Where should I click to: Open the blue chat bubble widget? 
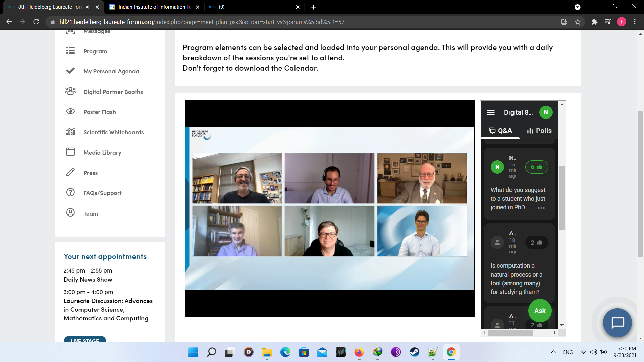click(x=617, y=323)
